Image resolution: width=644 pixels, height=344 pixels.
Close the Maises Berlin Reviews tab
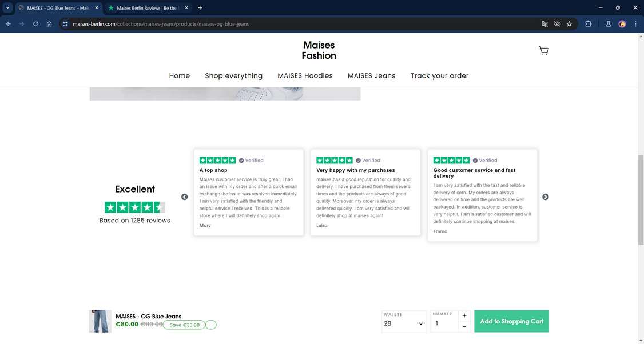186,8
